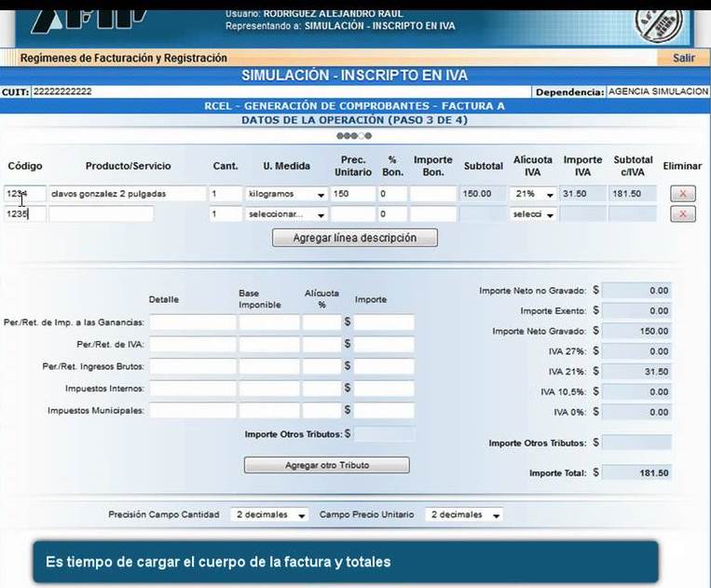The image size is (711, 588).
Task: Open Precisión Campo Cantidad decimals dropdown
Action: click(x=269, y=514)
